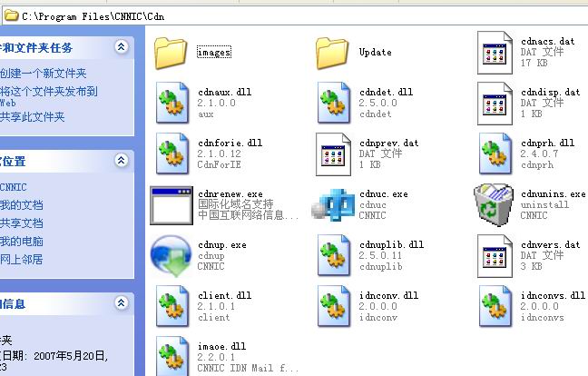Click the 17 KB size text
The height and width of the screenshot is (376, 588).
tap(534, 63)
